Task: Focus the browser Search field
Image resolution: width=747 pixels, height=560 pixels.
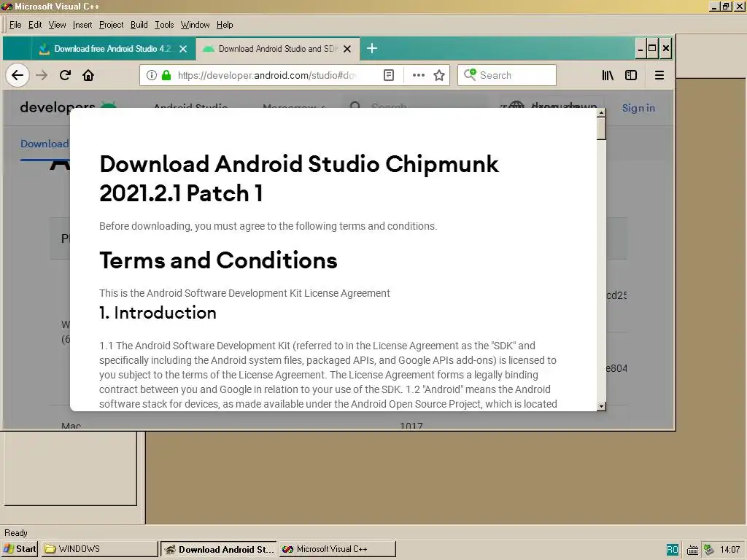Action: (x=507, y=75)
